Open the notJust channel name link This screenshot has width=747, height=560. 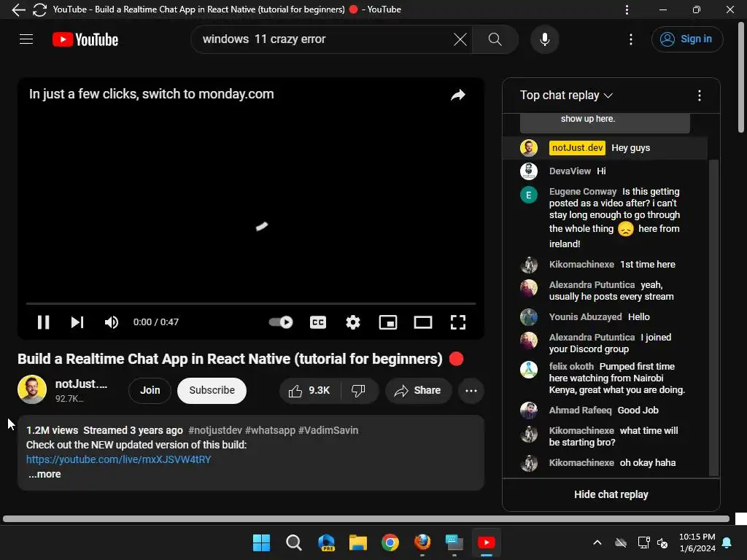[x=81, y=384]
